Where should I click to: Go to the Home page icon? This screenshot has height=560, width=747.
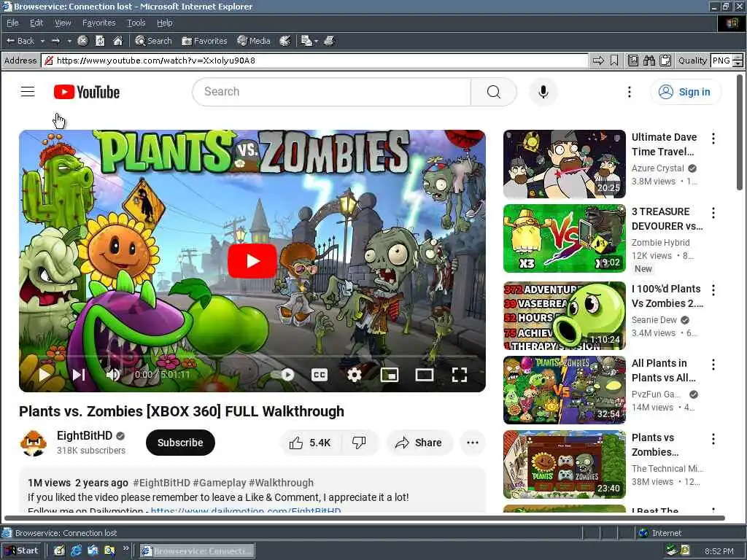pyautogui.click(x=117, y=41)
